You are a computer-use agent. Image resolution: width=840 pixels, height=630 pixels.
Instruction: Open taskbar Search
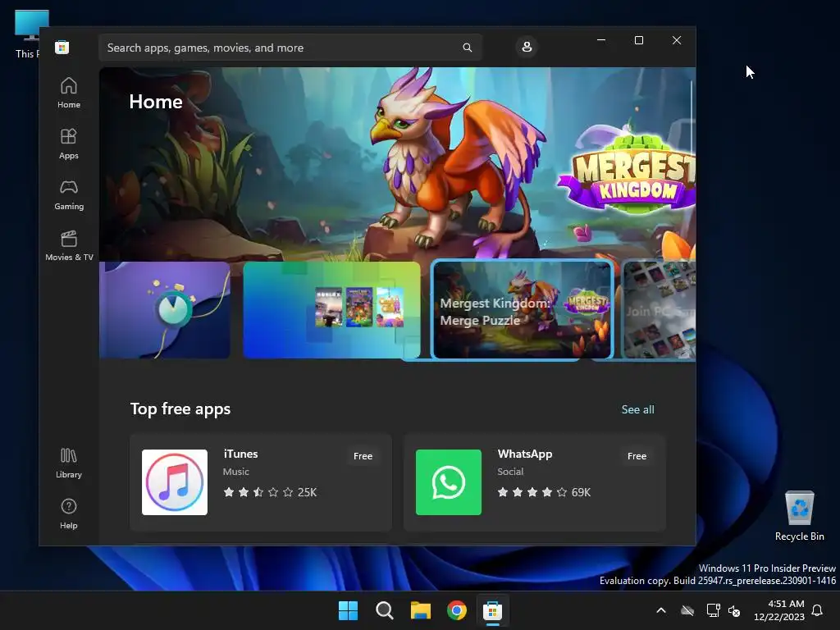(x=384, y=610)
